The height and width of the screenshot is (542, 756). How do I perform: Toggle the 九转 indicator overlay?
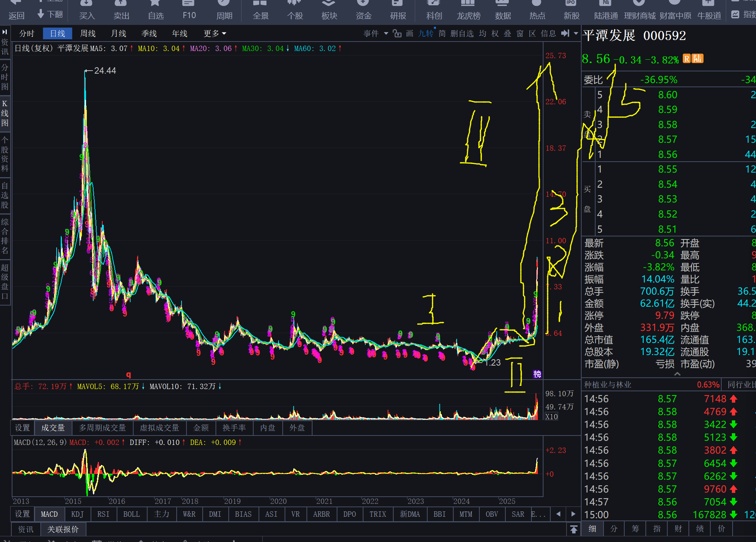[x=426, y=34]
